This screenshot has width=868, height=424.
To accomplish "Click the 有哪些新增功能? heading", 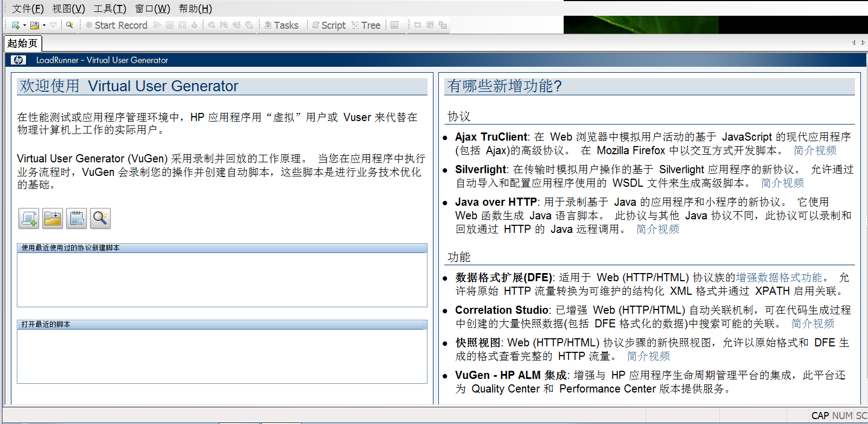I will [x=505, y=86].
